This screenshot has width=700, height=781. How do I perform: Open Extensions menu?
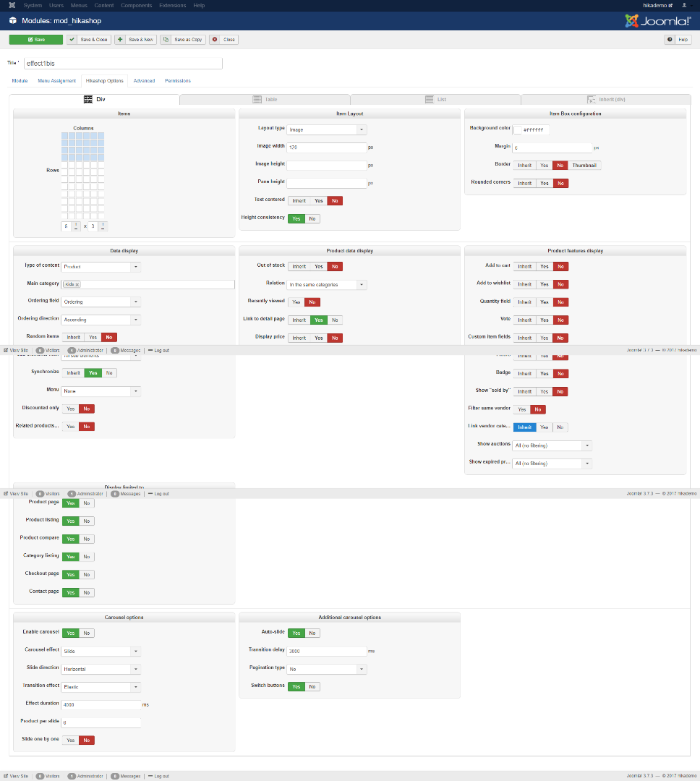pyautogui.click(x=172, y=6)
